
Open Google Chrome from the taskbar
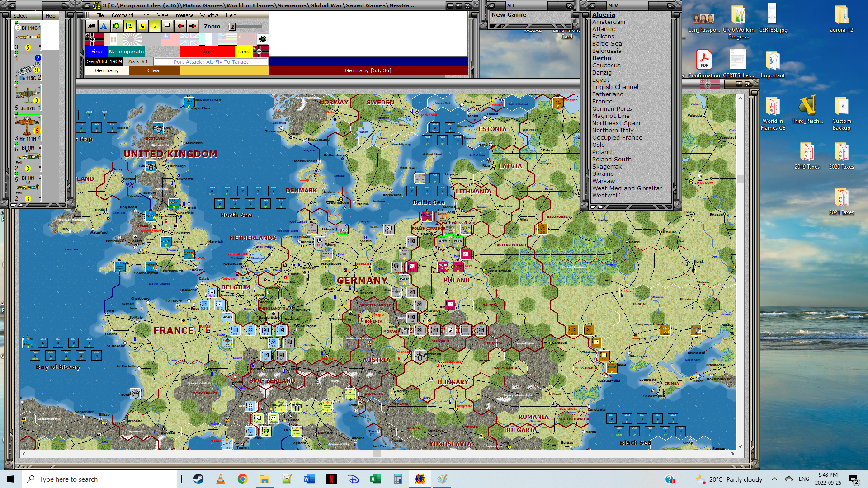[x=243, y=479]
